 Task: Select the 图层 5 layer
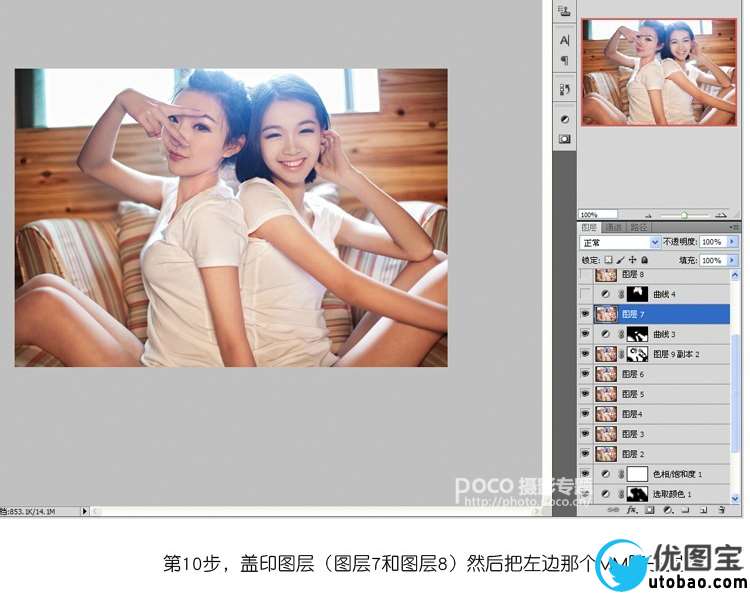(x=662, y=394)
